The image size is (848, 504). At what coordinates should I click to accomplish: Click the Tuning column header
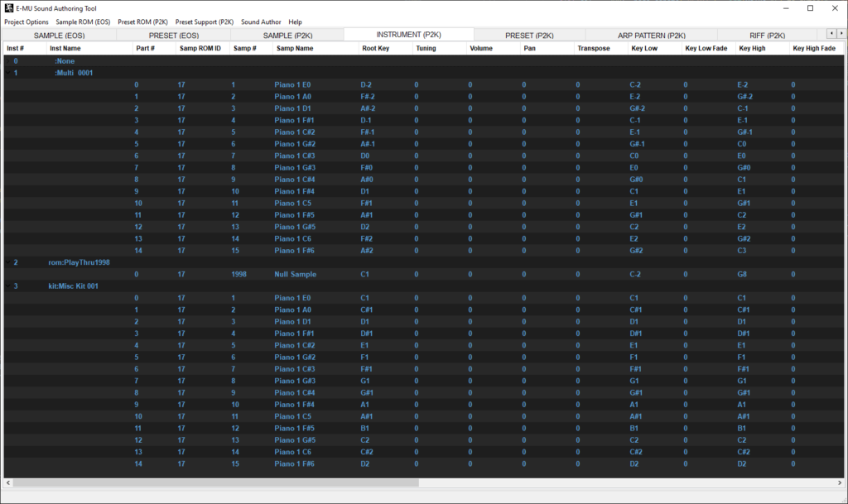tap(440, 48)
